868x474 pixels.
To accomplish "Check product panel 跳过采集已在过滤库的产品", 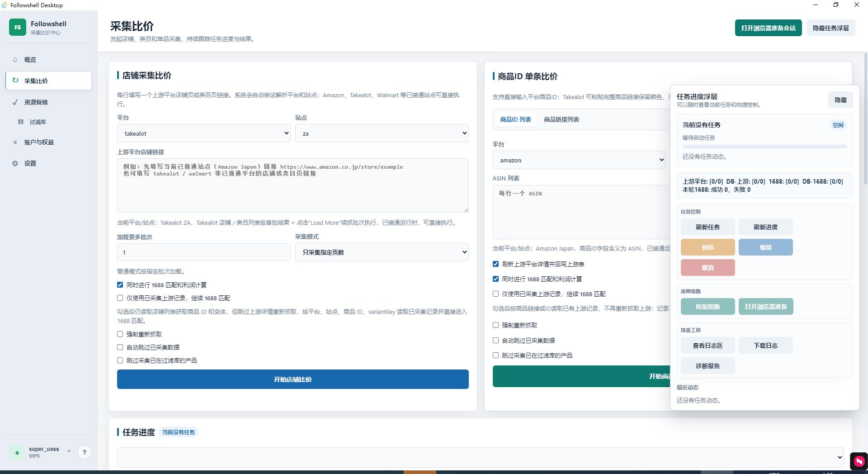I will click(x=495, y=355).
